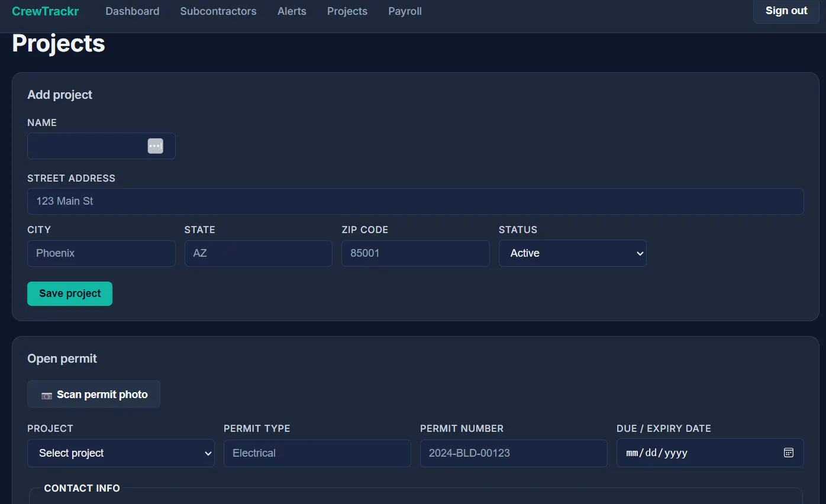The height and width of the screenshot is (504, 826).
Task: Focus the State input field
Action: point(259,253)
